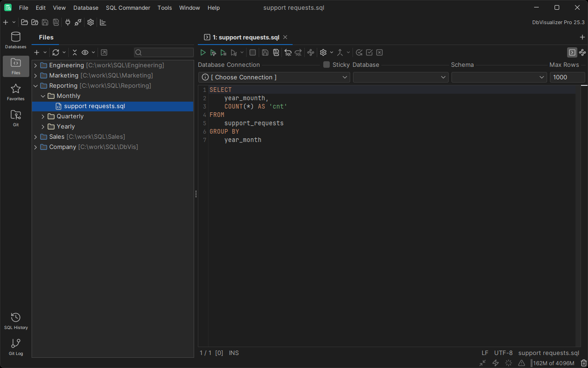Expand the Quarterly folder
588x368 pixels.
coord(43,116)
